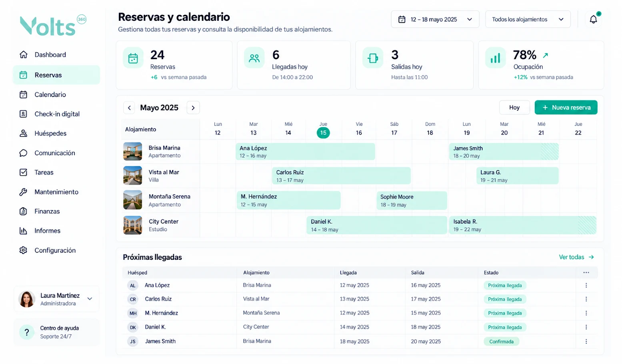
Task: Click the Dashboard home icon
Action: pyautogui.click(x=24, y=55)
